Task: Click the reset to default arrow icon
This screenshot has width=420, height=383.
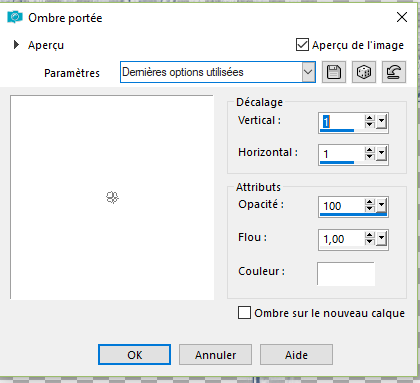Action: point(394,72)
